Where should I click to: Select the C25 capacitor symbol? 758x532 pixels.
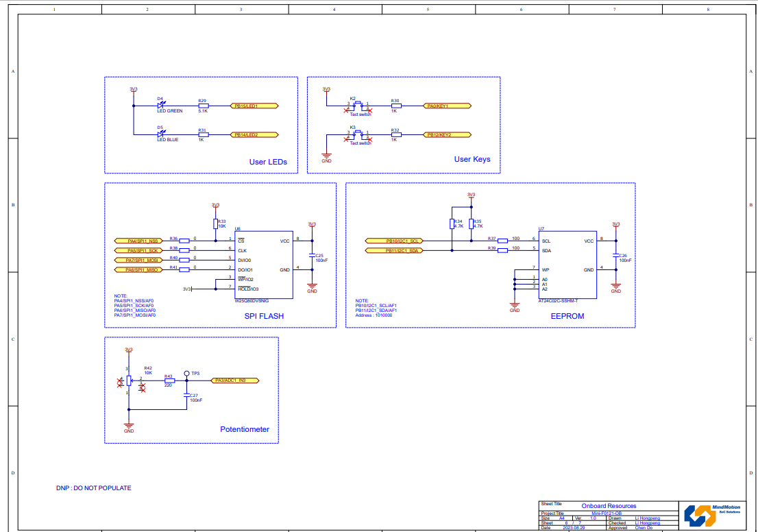point(312,254)
